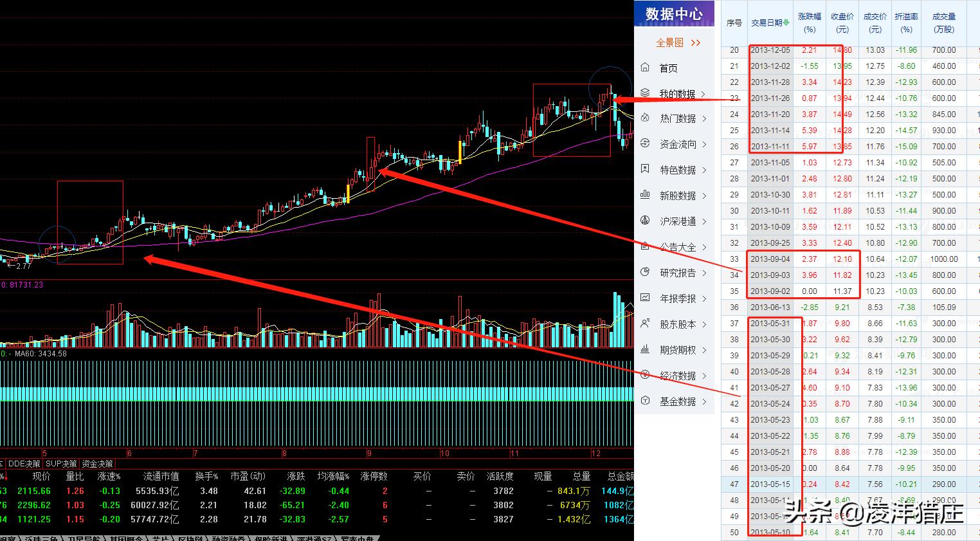
Task: Click the 期货期权 bar chart icon
Action: pos(646,349)
